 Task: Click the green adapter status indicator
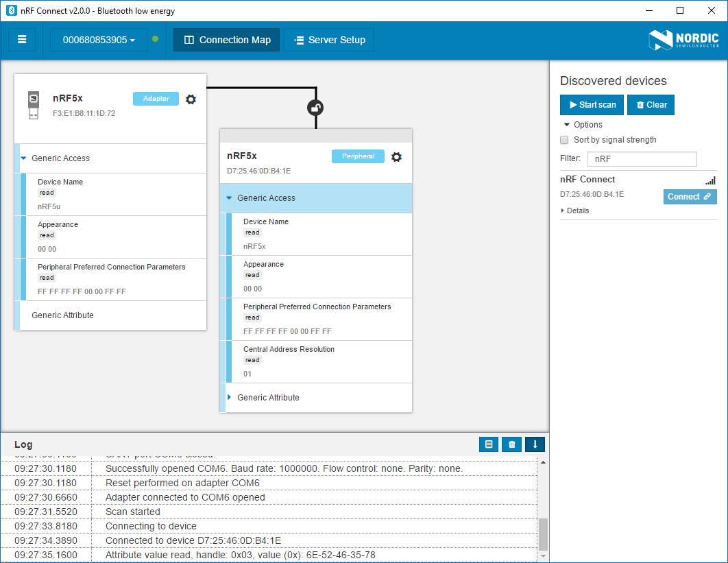(156, 39)
